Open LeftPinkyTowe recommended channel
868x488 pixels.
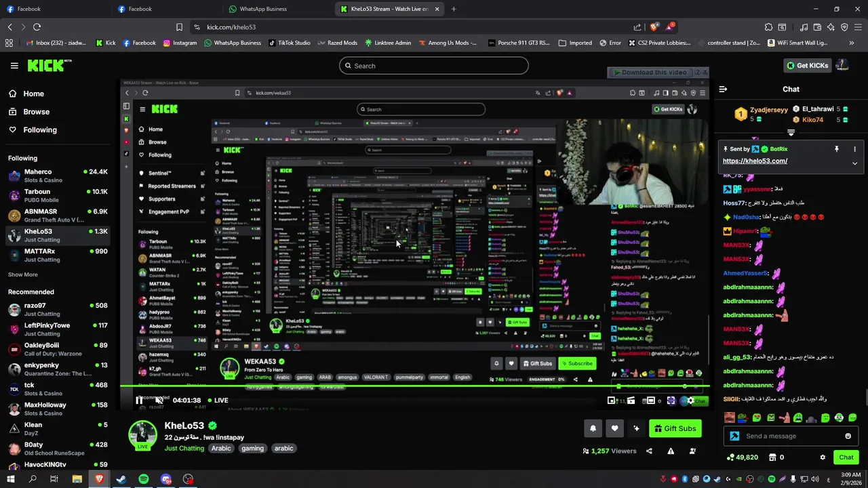click(x=58, y=329)
